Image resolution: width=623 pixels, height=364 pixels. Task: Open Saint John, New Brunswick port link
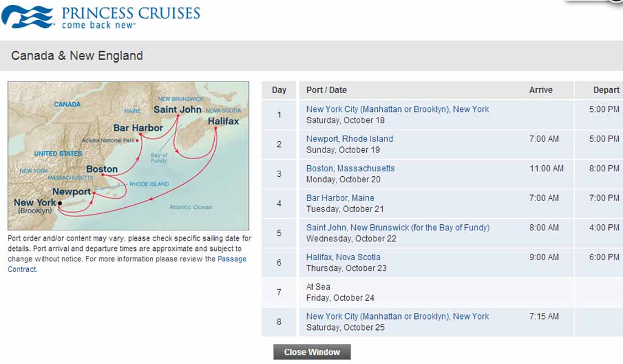coord(398,227)
